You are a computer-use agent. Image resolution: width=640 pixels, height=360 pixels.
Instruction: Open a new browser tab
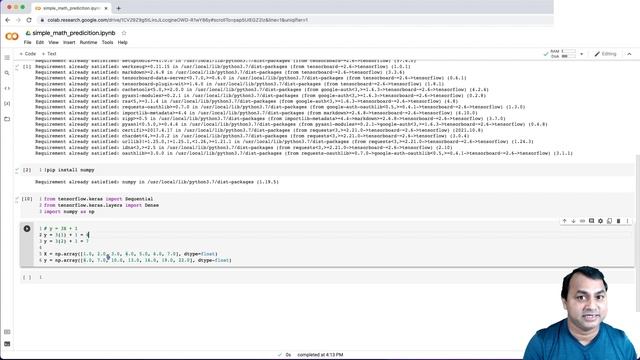click(119, 8)
